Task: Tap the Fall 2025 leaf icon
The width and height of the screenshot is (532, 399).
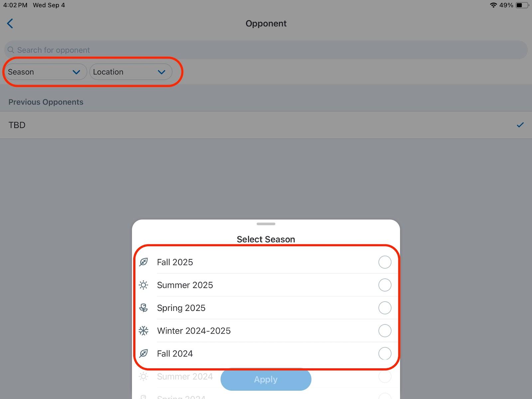Action: pos(144,262)
